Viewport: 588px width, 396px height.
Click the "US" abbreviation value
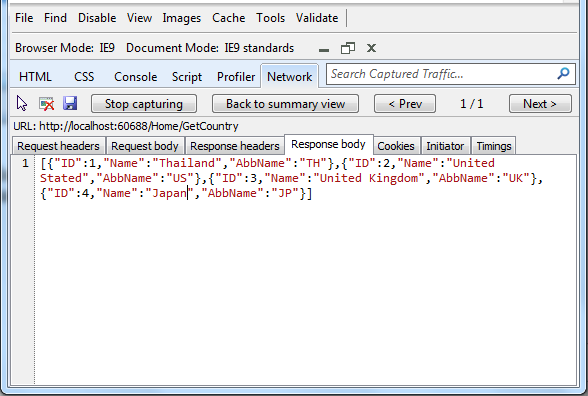click(x=180, y=178)
